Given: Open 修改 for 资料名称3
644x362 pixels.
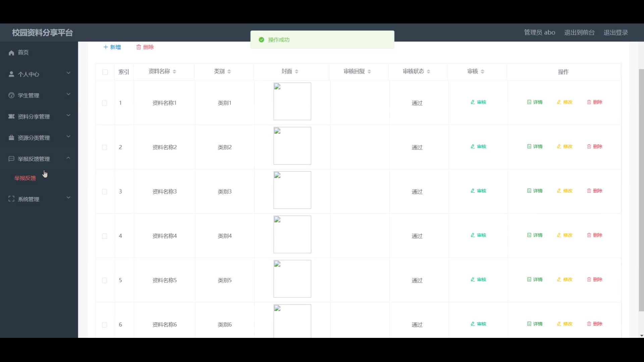Looking at the screenshot, I should coord(565,191).
